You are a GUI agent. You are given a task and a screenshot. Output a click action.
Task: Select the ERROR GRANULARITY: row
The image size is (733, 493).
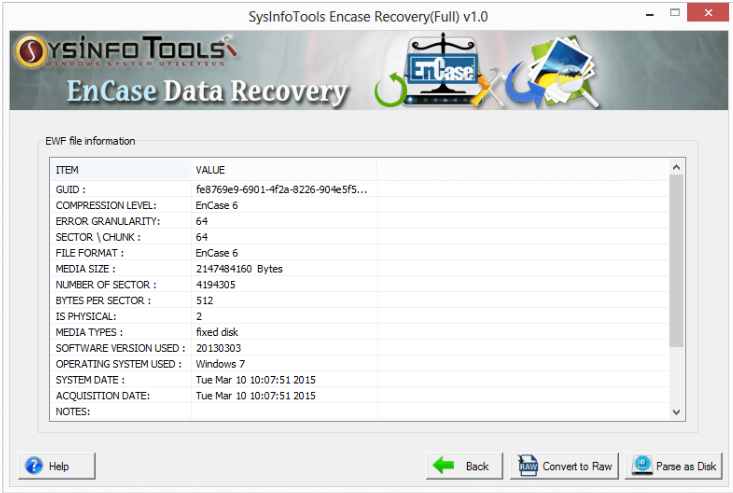click(x=359, y=221)
